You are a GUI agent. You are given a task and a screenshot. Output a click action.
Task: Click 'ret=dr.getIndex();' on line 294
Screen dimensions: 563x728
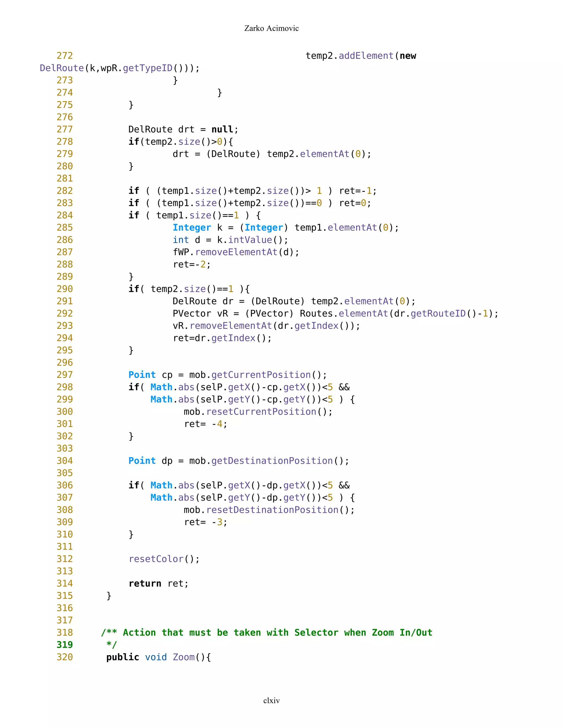(222, 338)
